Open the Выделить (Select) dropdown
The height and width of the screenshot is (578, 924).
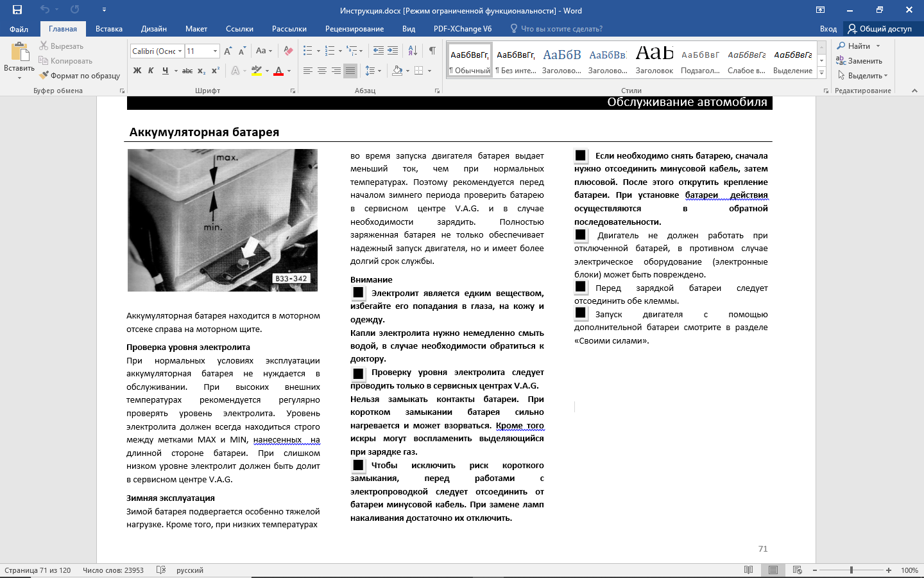coord(864,76)
